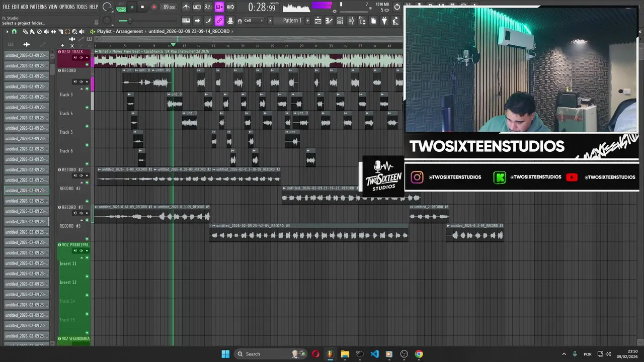Select the Paint brush tool in playlist
The height and width of the screenshot is (362, 644).
point(32,32)
